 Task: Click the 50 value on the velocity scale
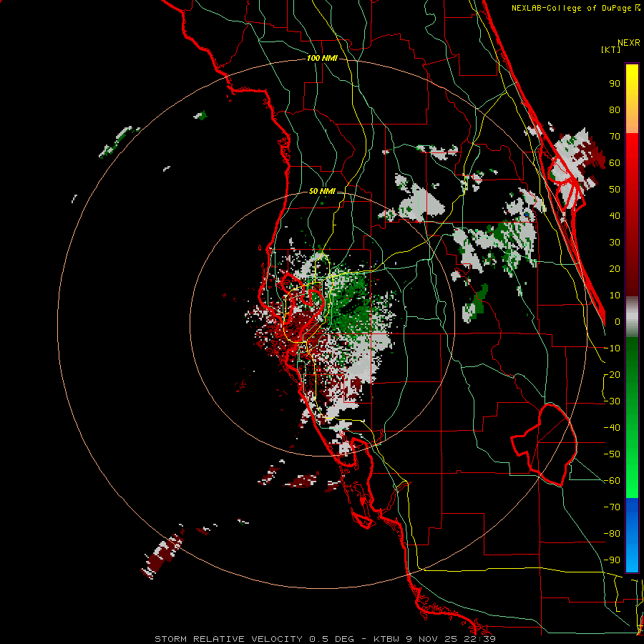pyautogui.click(x=615, y=190)
